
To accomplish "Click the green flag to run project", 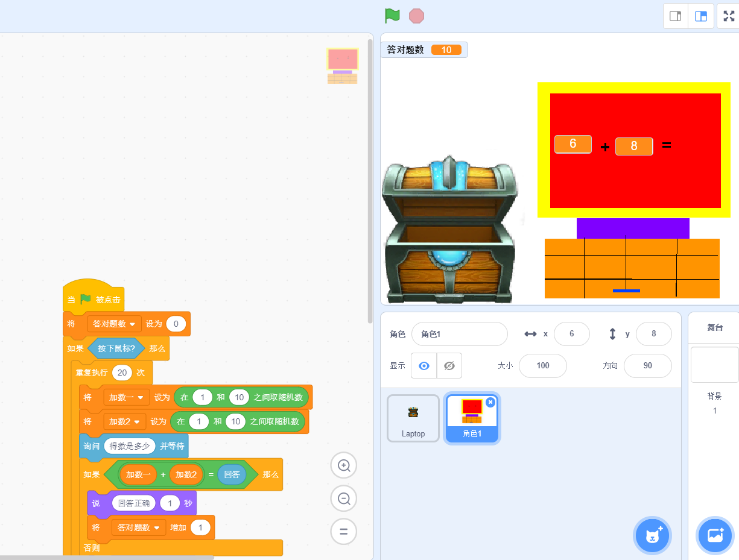I will tap(392, 16).
